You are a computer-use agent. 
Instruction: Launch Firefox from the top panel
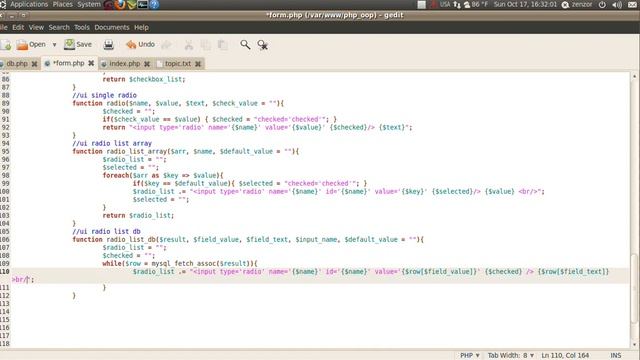coord(120,5)
